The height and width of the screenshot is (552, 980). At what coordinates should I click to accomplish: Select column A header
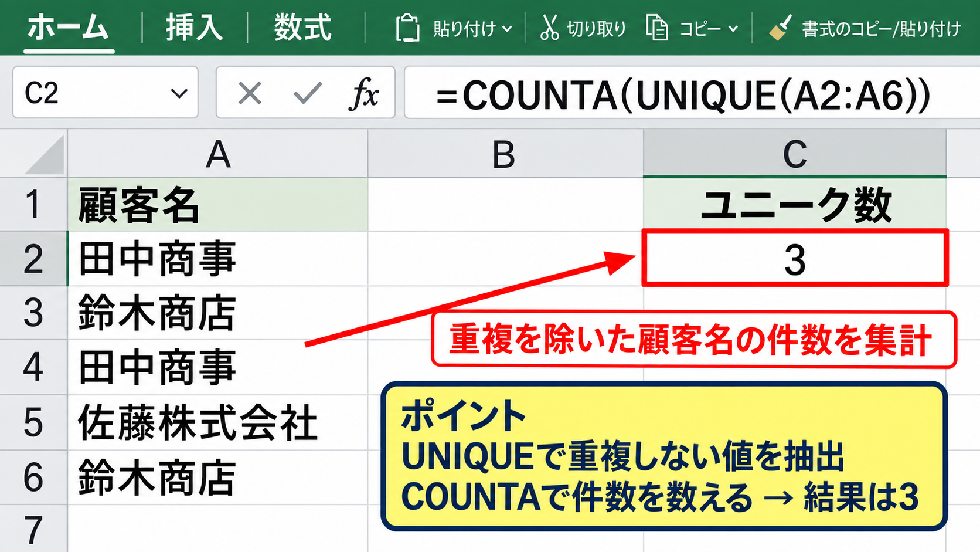(x=217, y=154)
